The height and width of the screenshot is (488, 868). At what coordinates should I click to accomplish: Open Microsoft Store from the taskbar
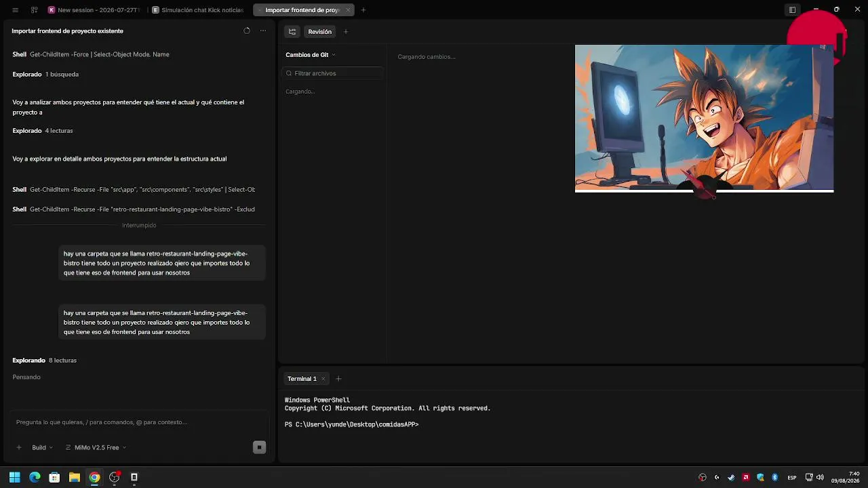click(x=54, y=477)
